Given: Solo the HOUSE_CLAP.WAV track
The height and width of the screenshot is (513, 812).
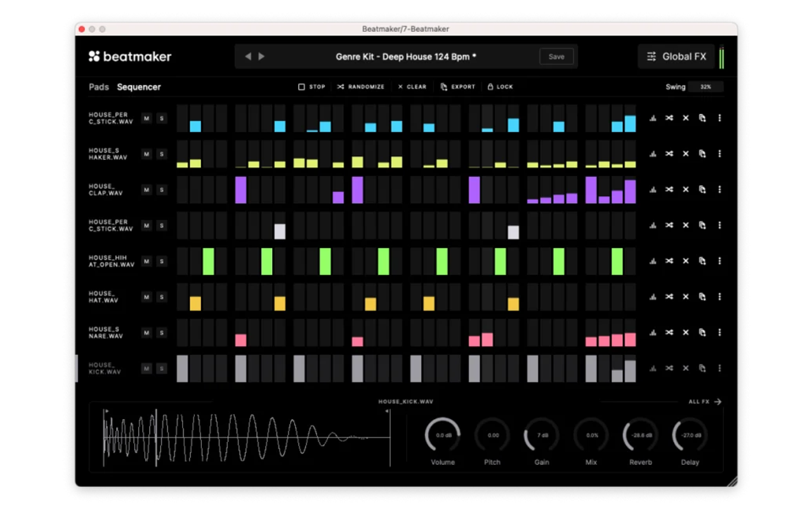Looking at the screenshot, I should click(162, 190).
